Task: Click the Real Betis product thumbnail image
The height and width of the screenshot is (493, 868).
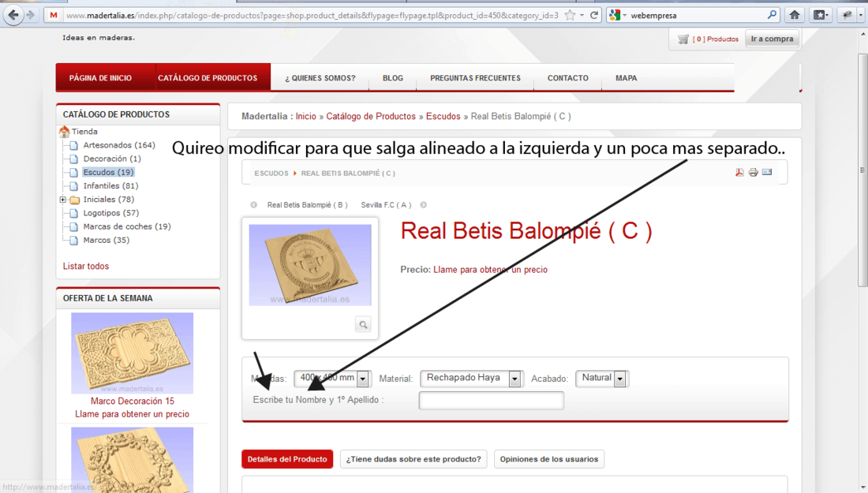Action: pos(310,265)
